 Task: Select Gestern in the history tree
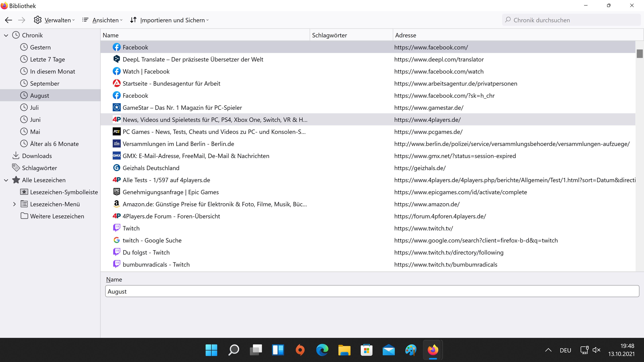[40, 47]
